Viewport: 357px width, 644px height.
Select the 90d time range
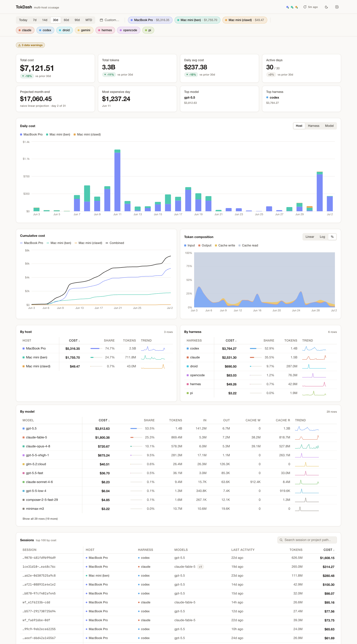click(77, 20)
